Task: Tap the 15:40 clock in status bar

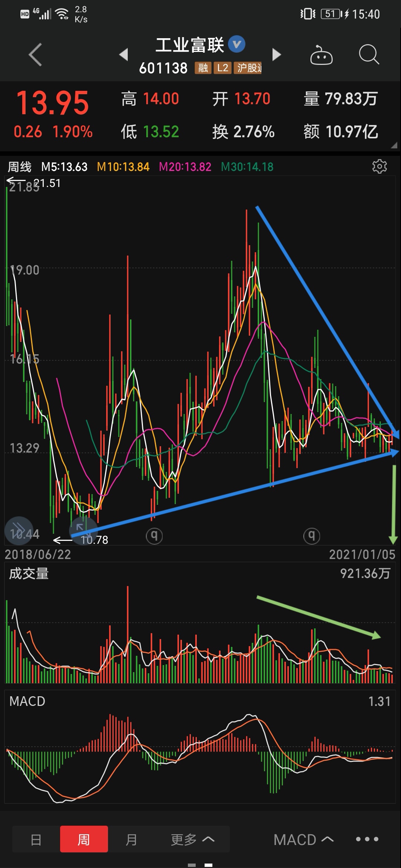Action: pos(366,14)
